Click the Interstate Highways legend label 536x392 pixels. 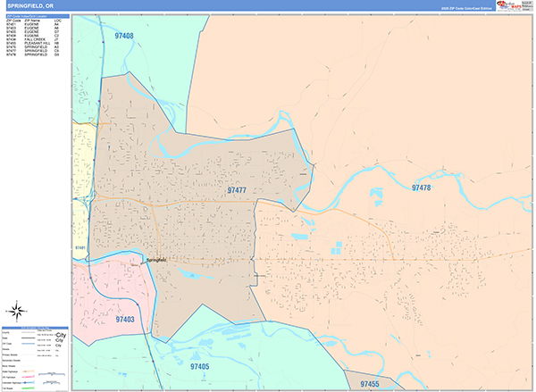click(12, 383)
